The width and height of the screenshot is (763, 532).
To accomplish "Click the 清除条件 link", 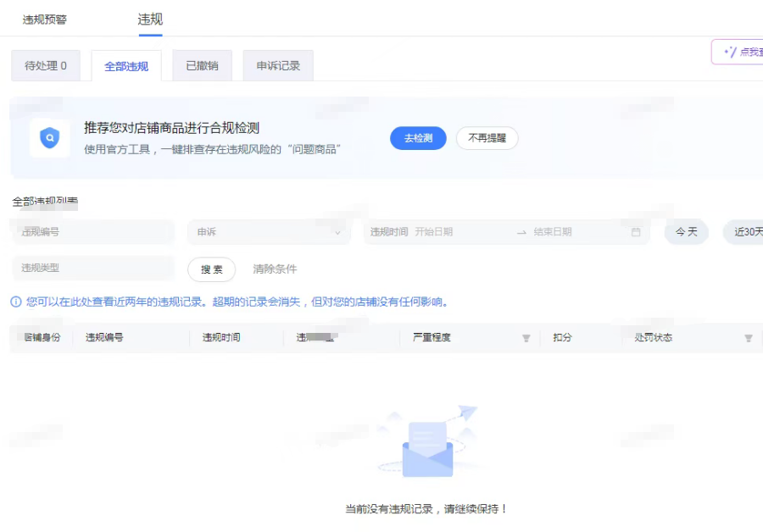I will coord(275,269).
